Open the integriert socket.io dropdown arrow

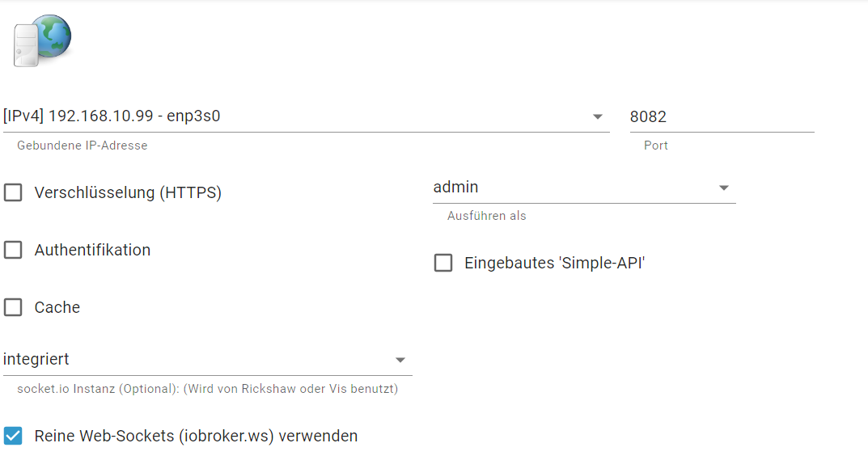coord(400,361)
